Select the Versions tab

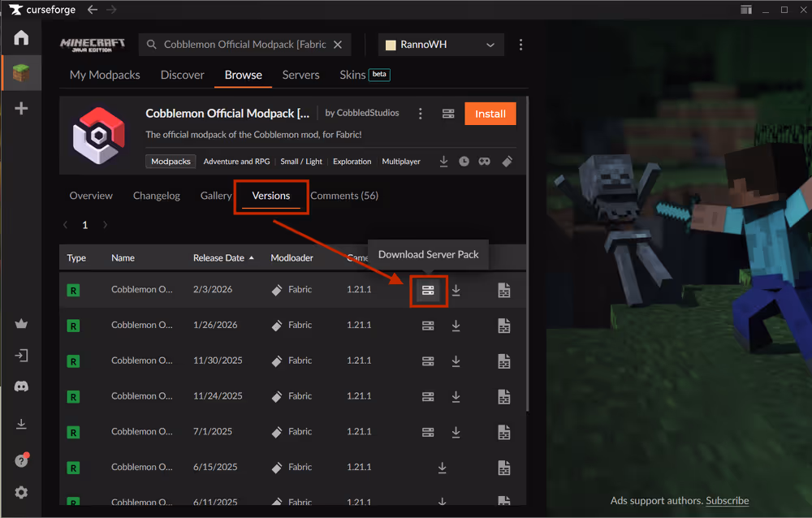(x=271, y=196)
